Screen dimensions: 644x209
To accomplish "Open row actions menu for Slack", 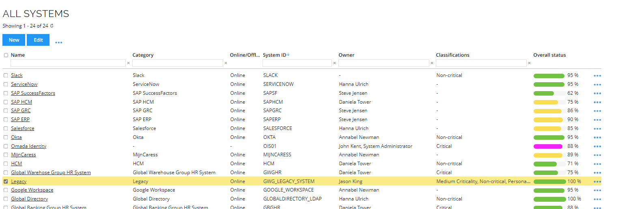I will [597, 76].
